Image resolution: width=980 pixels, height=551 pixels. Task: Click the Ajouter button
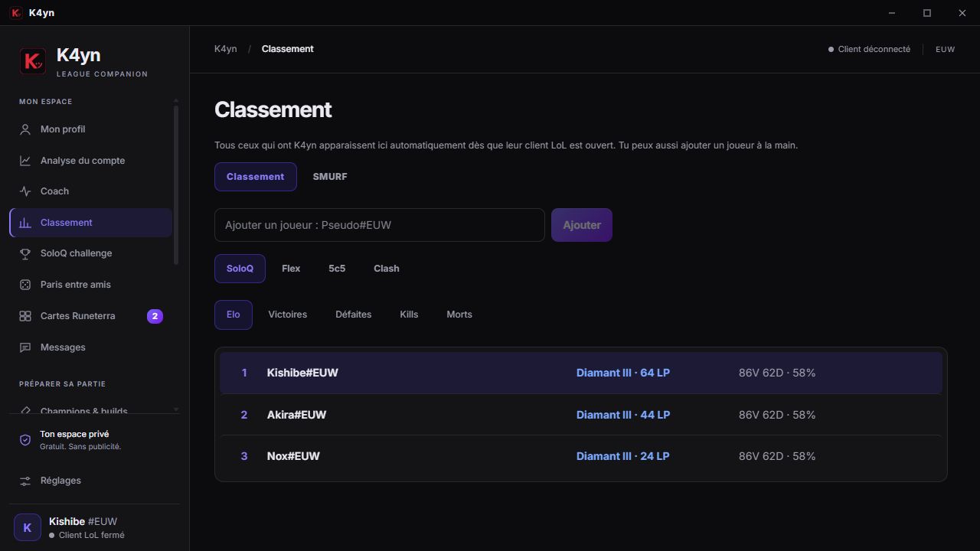tap(582, 225)
